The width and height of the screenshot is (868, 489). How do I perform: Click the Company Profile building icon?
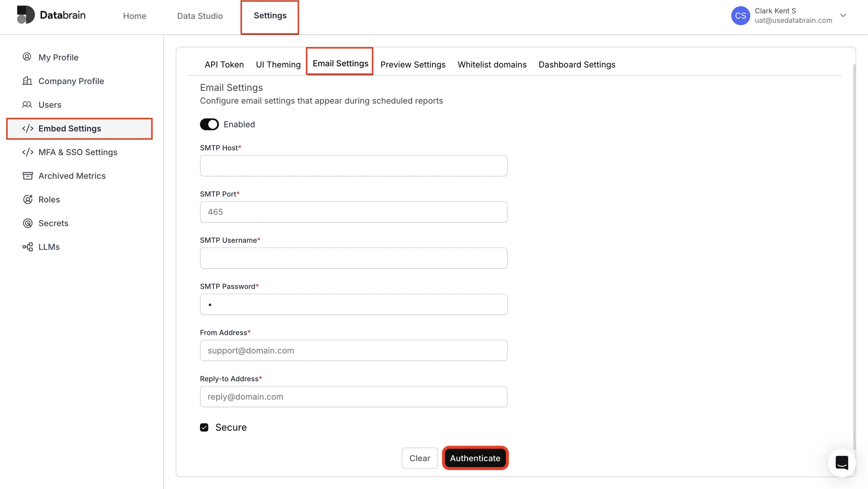pyautogui.click(x=27, y=81)
